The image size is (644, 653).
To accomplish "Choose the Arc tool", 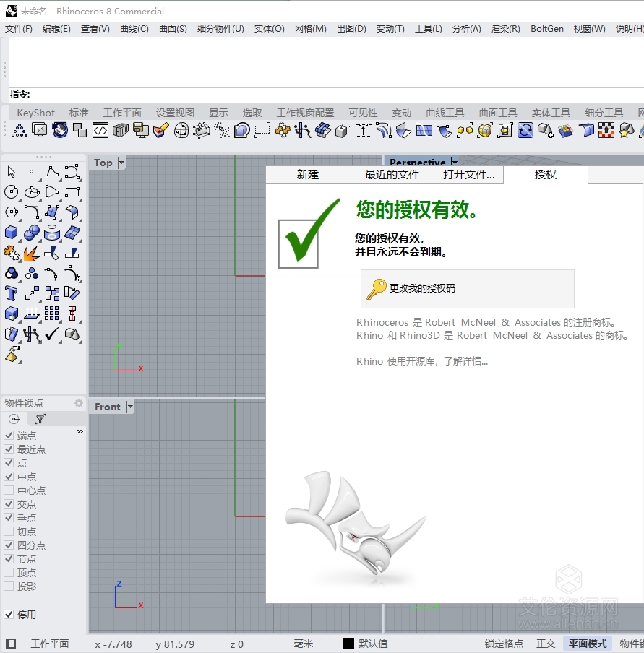I will (52, 192).
